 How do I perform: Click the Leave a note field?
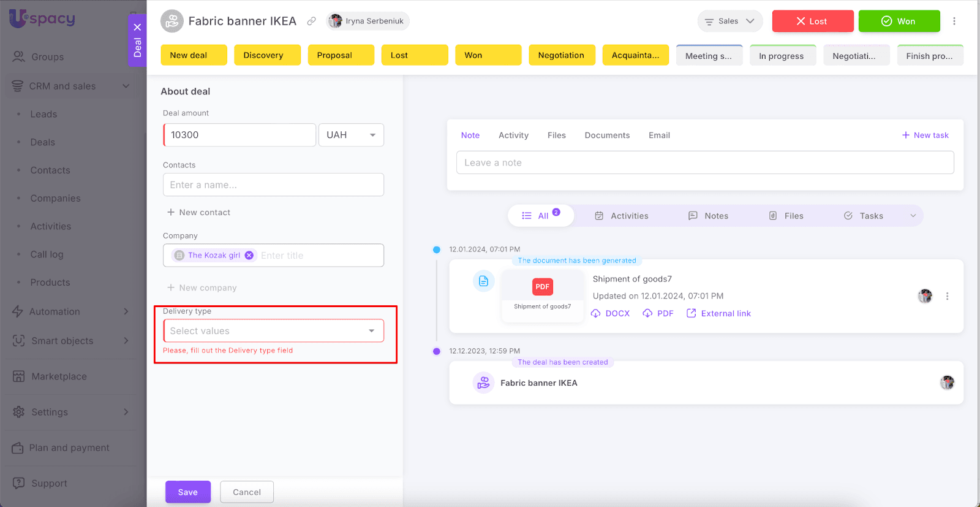(704, 163)
